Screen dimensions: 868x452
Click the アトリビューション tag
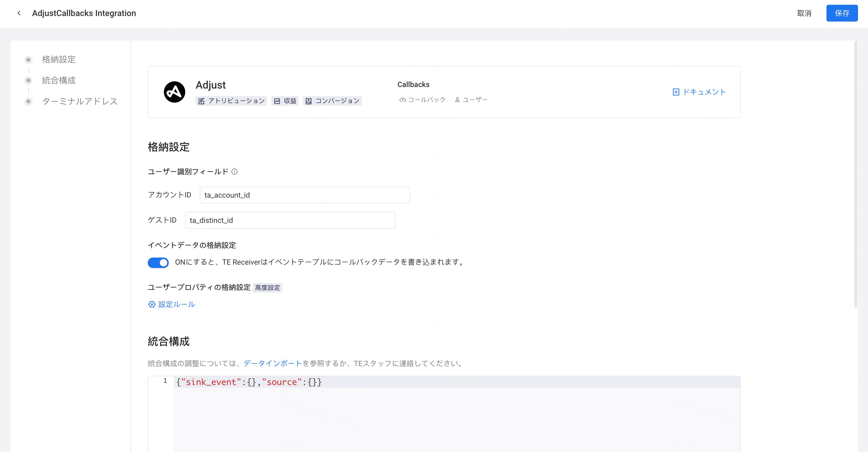(x=231, y=101)
